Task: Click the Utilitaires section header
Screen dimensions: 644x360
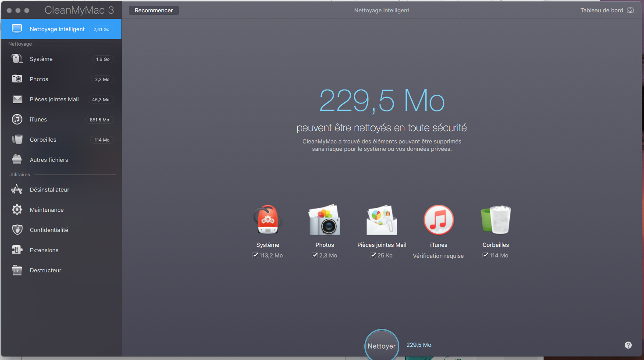Action: click(19, 175)
